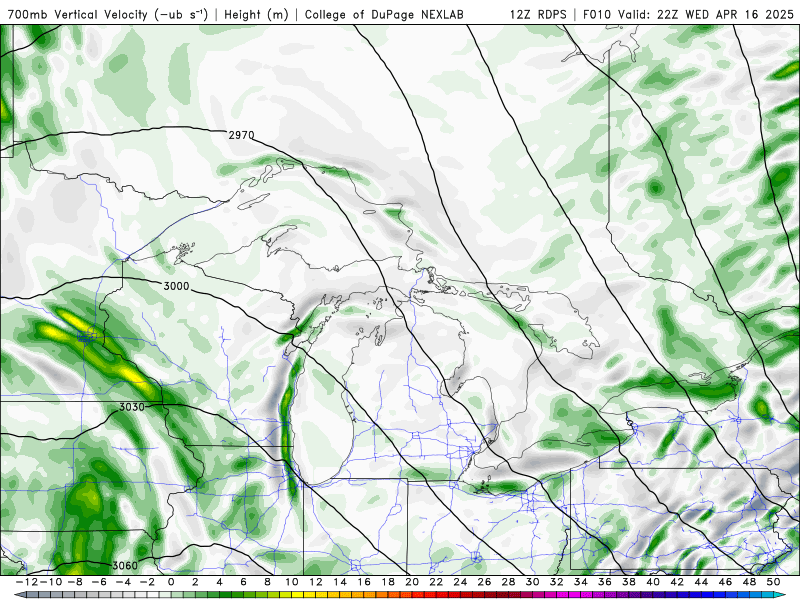Image resolution: width=800 pixels, height=600 pixels.
Task: Click the -12 value on the color scale
Action: click(25, 582)
